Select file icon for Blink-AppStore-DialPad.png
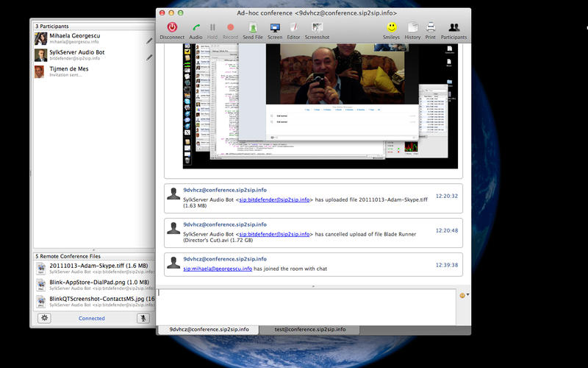The image size is (588, 368). [41, 285]
